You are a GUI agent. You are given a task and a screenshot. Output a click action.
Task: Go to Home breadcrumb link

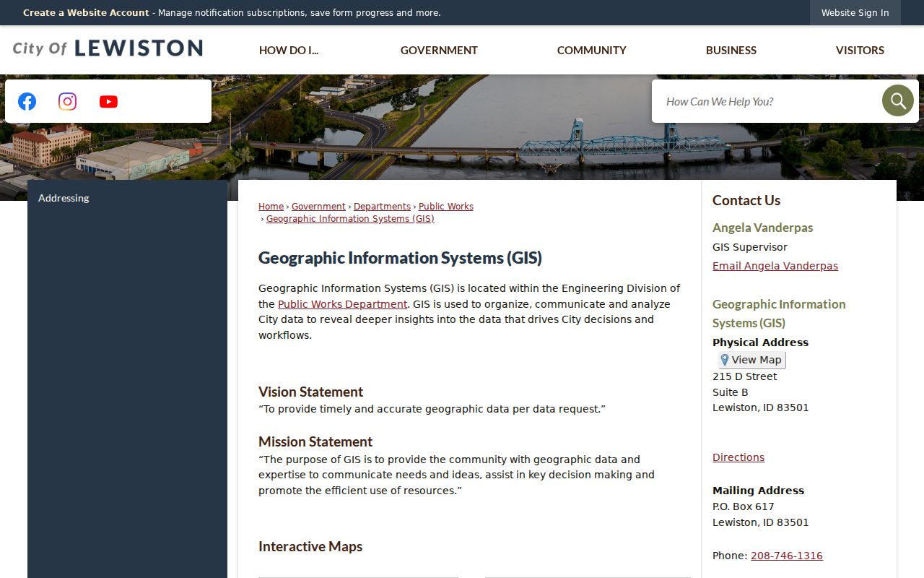pos(271,207)
